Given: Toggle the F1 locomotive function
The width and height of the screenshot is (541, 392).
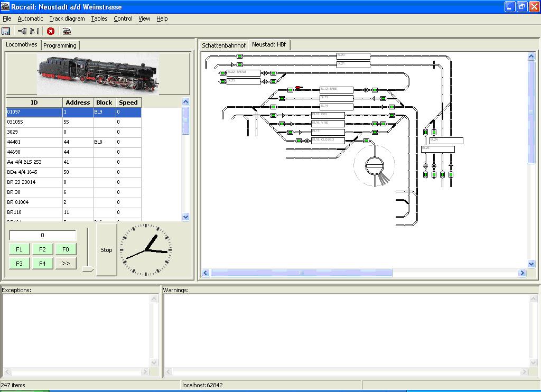Looking at the screenshot, I should pos(19,249).
